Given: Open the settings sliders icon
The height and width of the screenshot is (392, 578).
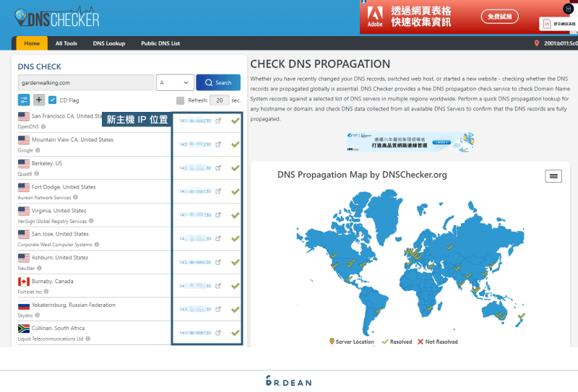Looking at the screenshot, I should 24,100.
